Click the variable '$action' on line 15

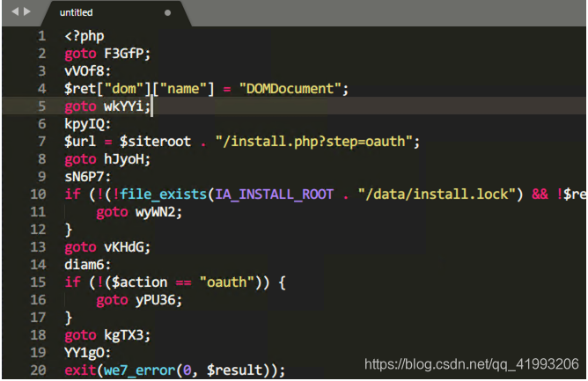(139, 282)
